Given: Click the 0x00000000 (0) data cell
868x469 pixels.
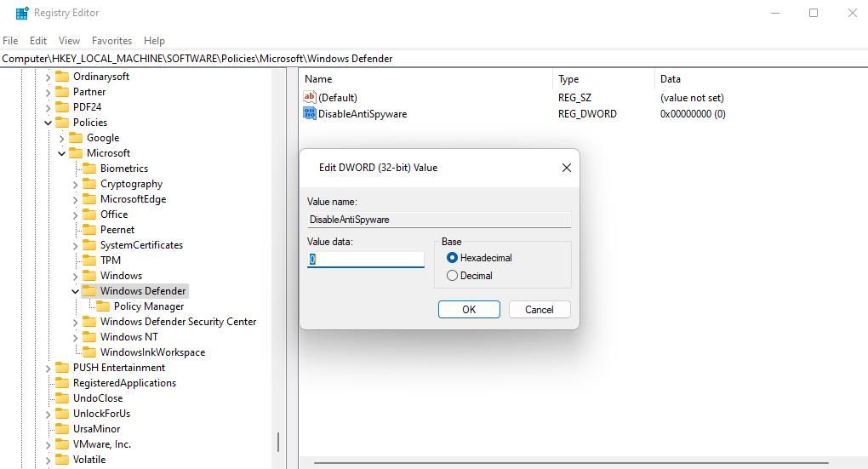Looking at the screenshot, I should coord(693,113).
